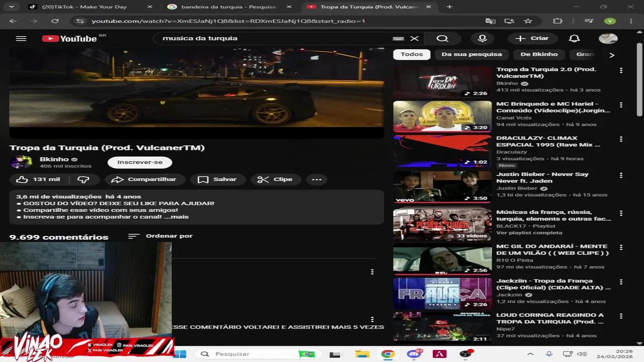Start voice search with microphone icon
Viewport: 644px width, 362px height.
482,38
